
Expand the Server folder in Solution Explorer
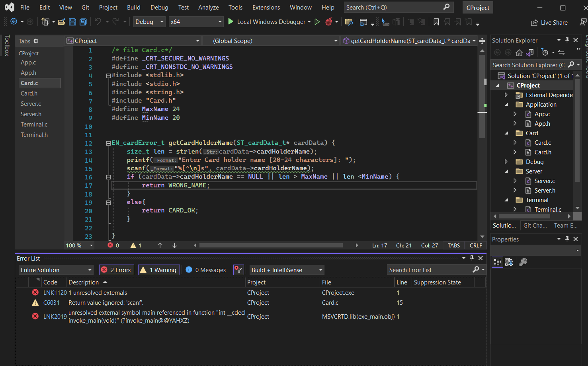click(x=506, y=171)
